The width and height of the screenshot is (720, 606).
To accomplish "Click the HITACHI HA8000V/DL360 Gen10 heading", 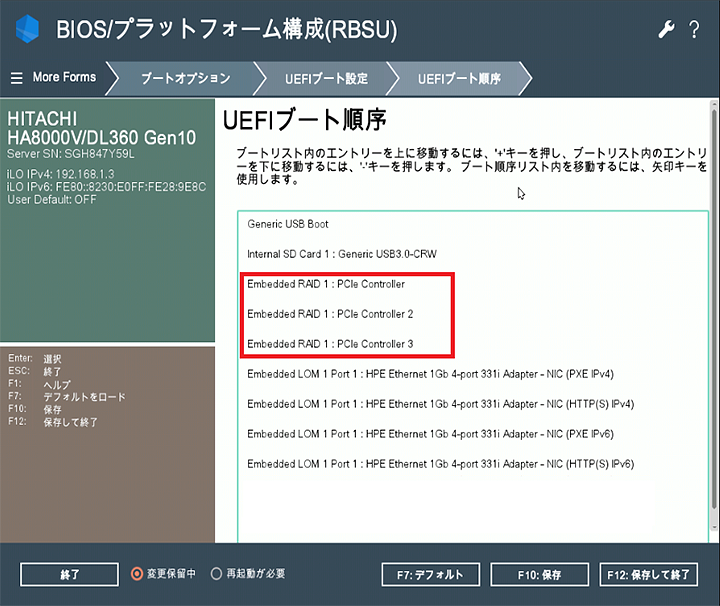I will (101, 128).
